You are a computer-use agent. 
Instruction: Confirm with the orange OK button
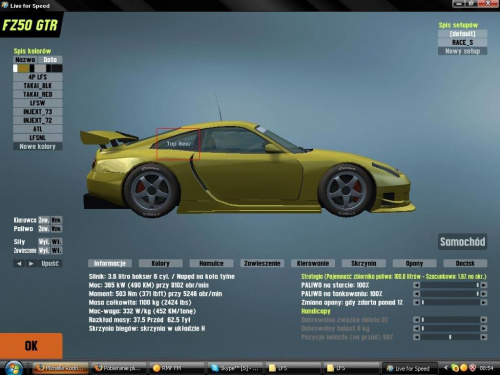(31, 346)
